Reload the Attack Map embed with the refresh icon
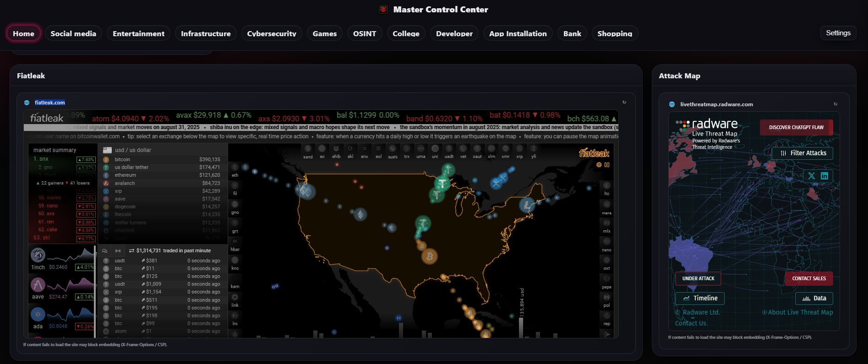Screen dimensions: 868x364 [x=835, y=104]
